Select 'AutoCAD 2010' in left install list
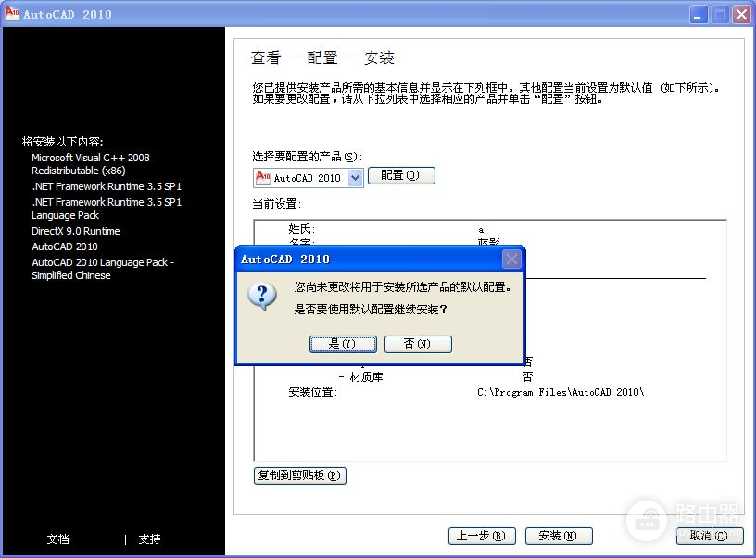 point(65,247)
